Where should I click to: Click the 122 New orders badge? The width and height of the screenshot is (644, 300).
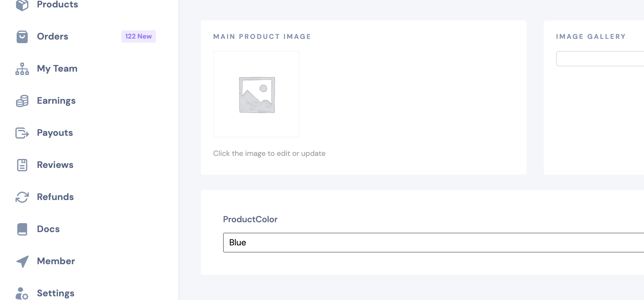138,36
